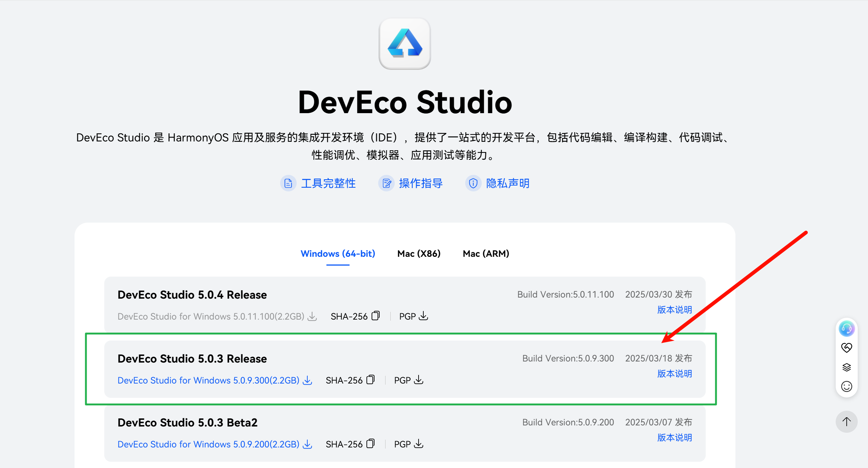Click the 2025/03/18 发布 date
Viewport: 868px width, 468px height.
coord(659,358)
